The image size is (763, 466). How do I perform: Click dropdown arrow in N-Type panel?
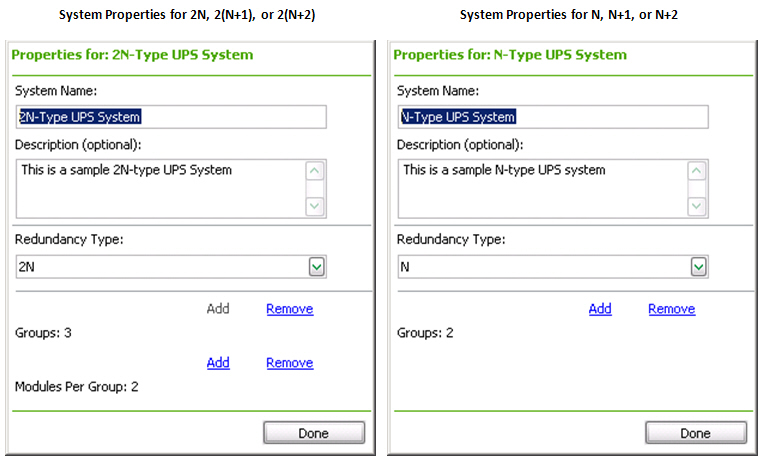tap(698, 267)
